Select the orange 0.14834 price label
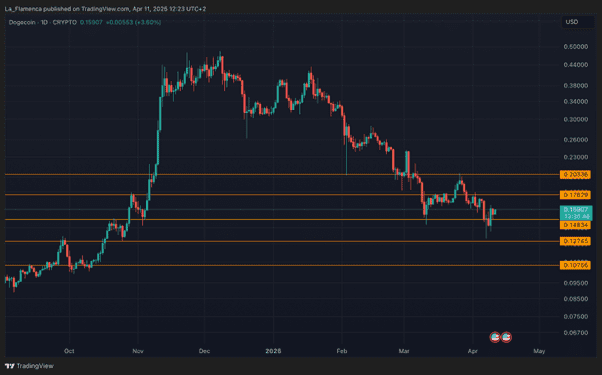 click(575, 225)
